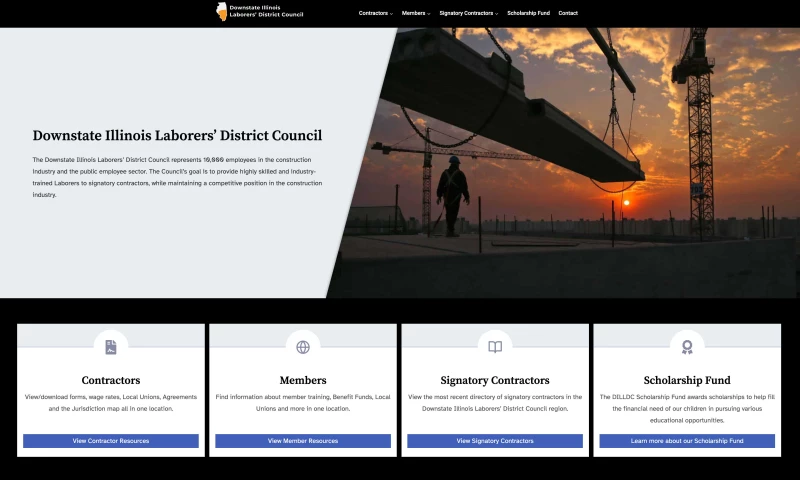The height and width of the screenshot is (480, 800).
Task: Open the Members navigation item
Action: pyautogui.click(x=413, y=13)
